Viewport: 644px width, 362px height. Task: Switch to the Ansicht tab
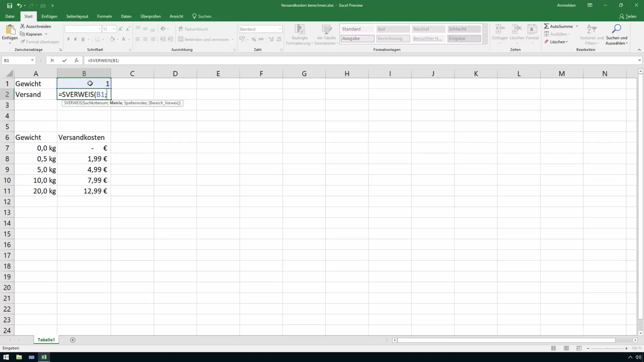point(176,16)
